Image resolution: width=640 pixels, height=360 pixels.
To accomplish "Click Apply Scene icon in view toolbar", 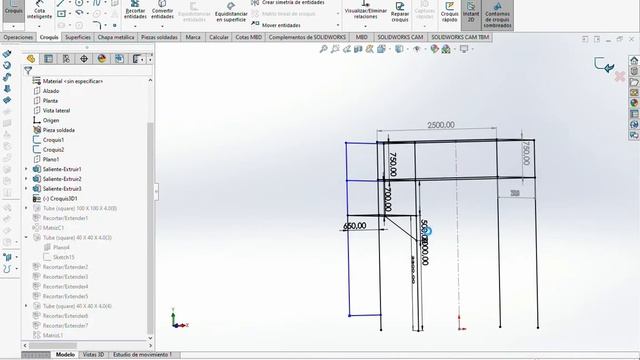I will (x=446, y=49).
